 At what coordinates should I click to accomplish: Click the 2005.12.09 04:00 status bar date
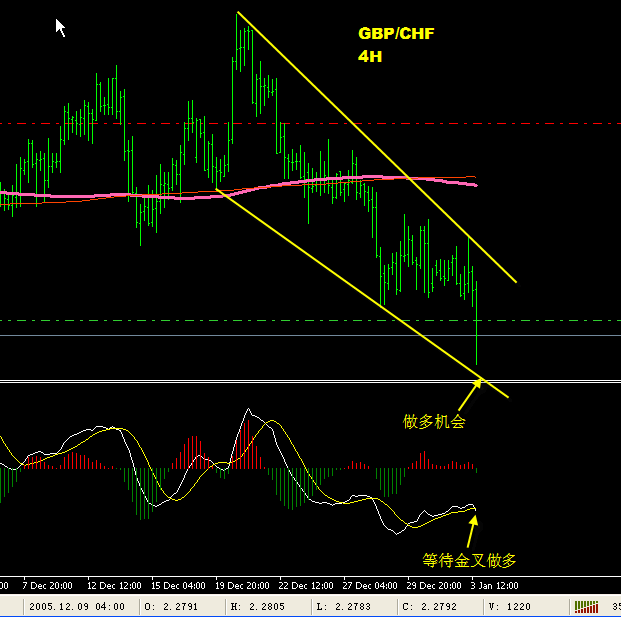point(77,606)
